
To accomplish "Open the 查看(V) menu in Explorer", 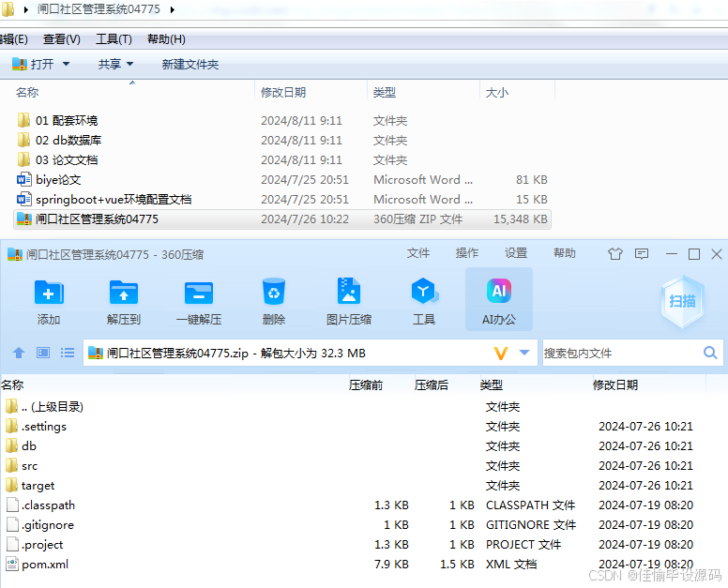I will pyautogui.click(x=62, y=39).
